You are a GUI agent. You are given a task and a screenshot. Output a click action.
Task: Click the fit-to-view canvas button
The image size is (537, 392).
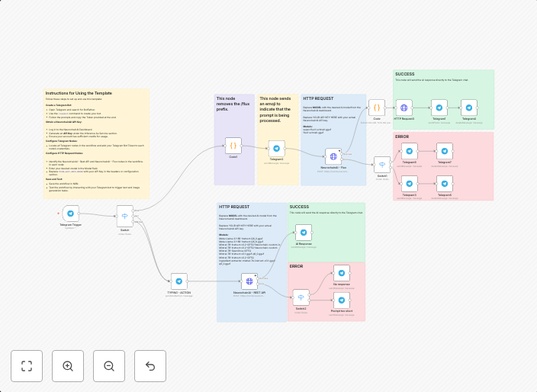[x=27, y=366]
